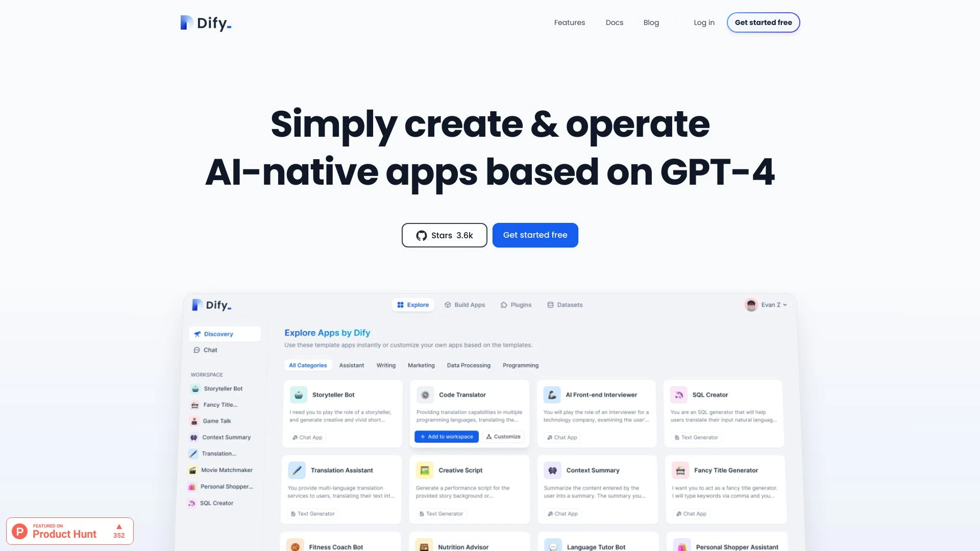Click the GitHub Stars 3.6k link
The width and height of the screenshot is (980, 551).
click(444, 235)
